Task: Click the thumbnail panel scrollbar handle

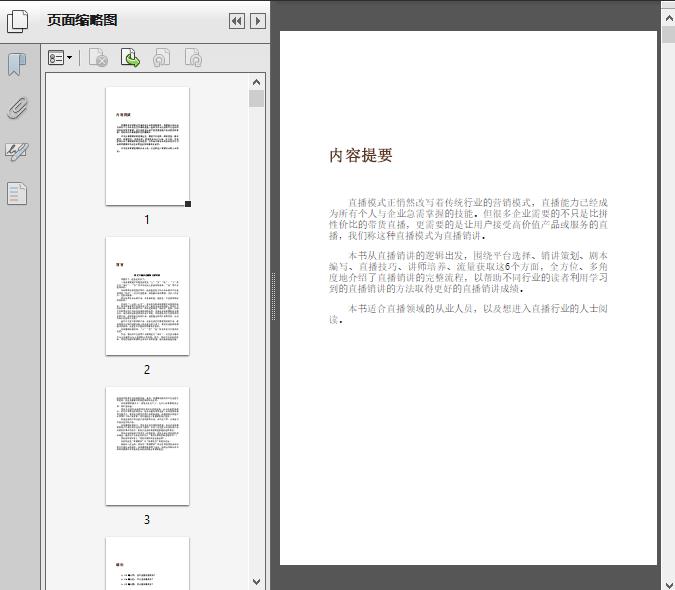Action: (257, 99)
